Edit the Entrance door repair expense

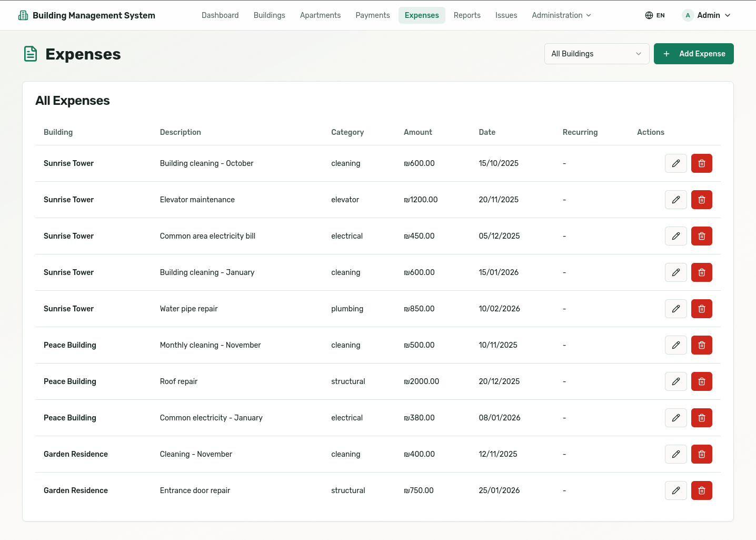[x=675, y=490]
